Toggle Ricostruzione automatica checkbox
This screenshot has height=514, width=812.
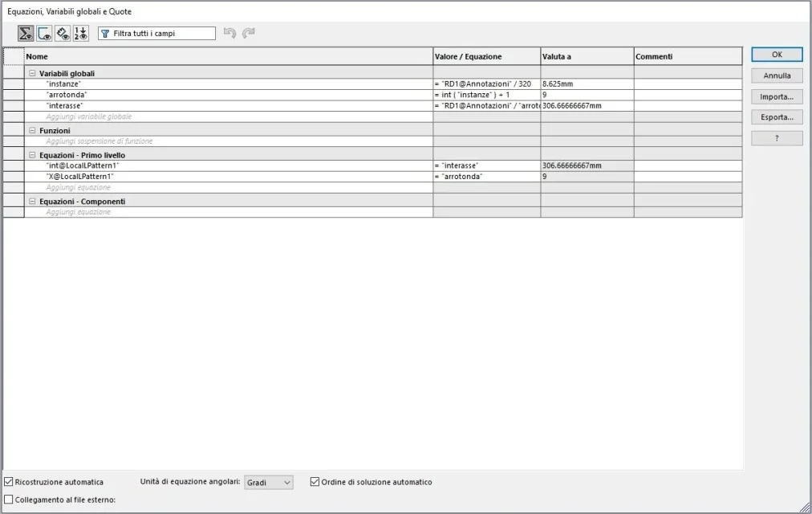(x=9, y=482)
